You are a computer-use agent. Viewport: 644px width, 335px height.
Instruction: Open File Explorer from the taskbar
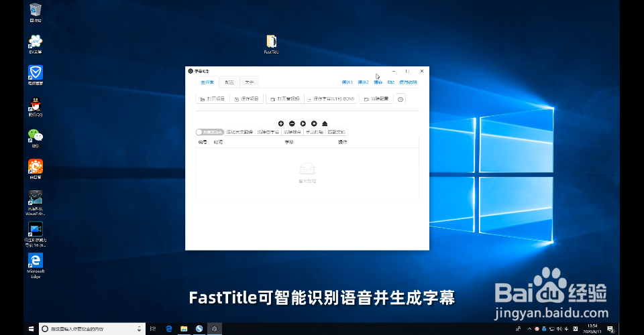point(184,329)
